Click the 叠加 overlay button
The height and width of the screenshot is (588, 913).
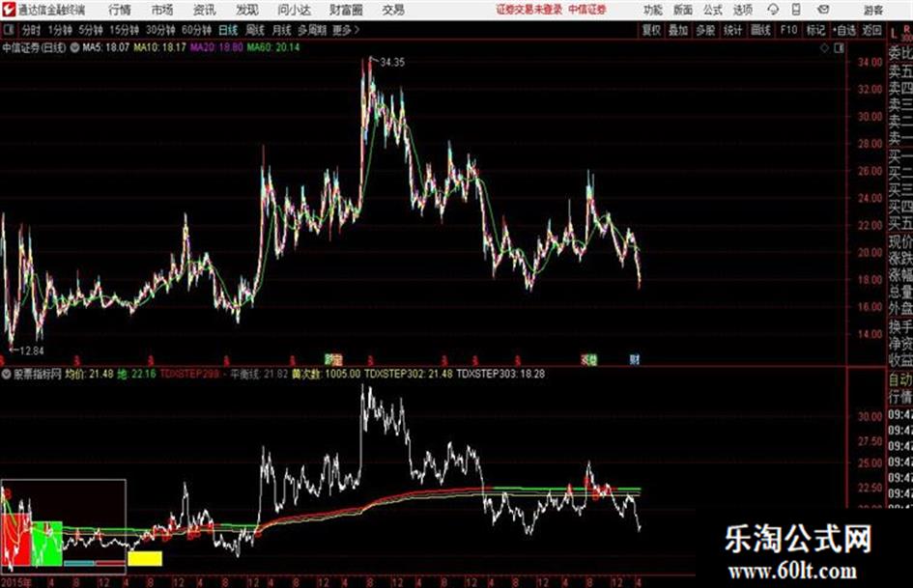click(x=678, y=30)
